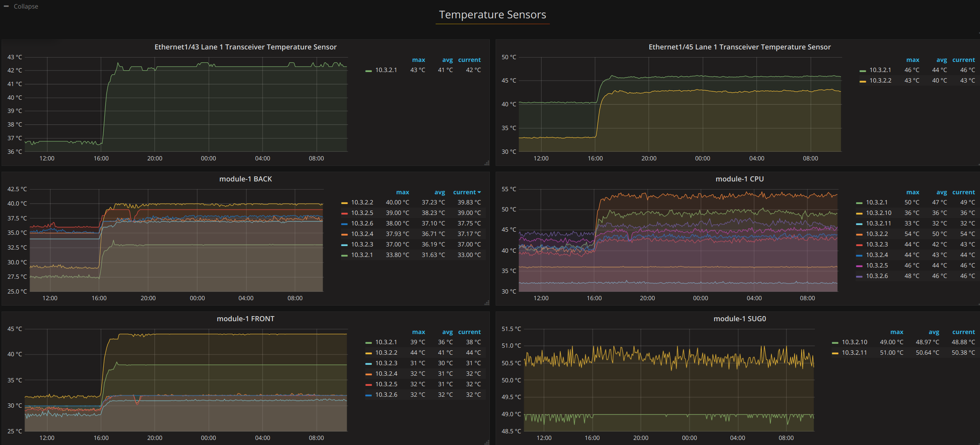Viewport: 980px width, 445px height.
Task: Click the resize handle of the module-1 BACK panel
Action: [x=487, y=303]
